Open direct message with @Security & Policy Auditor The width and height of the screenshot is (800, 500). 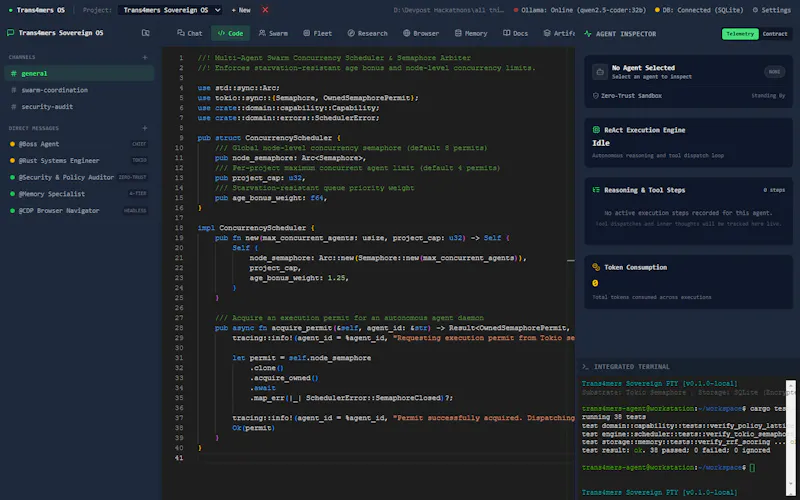point(79,177)
